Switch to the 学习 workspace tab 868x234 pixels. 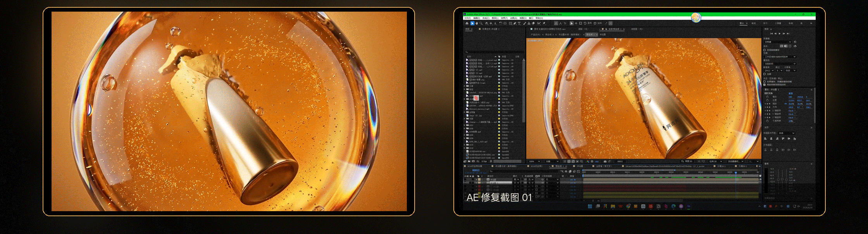coord(765,23)
